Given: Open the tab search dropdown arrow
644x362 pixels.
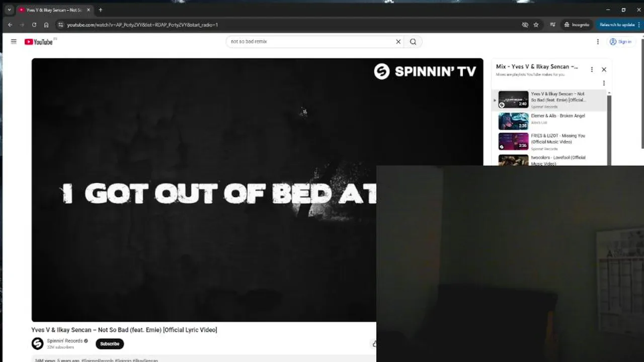Looking at the screenshot, I should click(9, 10).
